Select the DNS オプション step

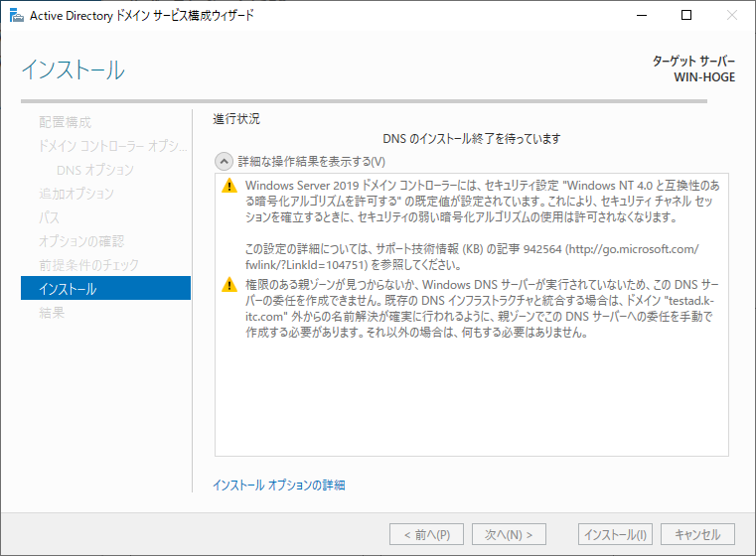point(95,170)
